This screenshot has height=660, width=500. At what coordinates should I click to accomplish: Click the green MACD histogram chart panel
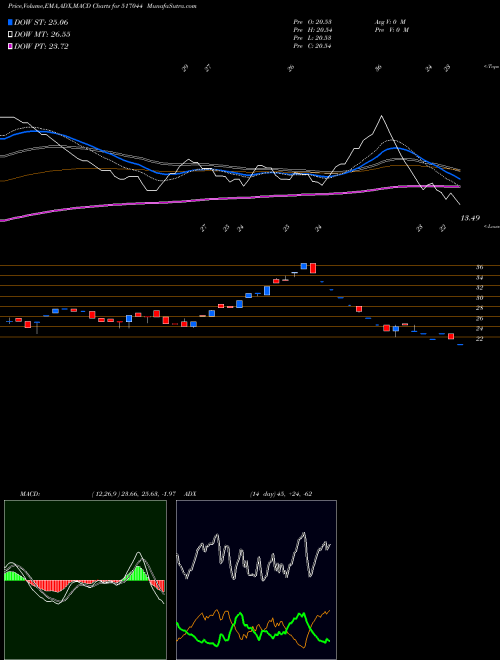(85, 580)
